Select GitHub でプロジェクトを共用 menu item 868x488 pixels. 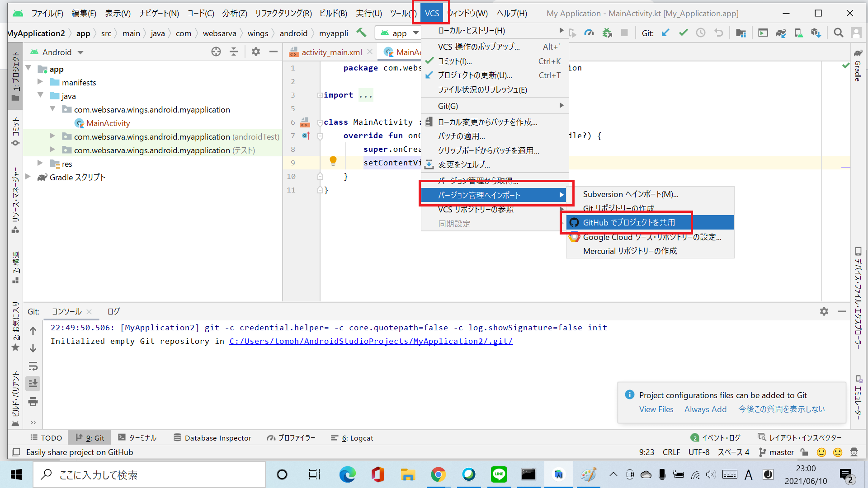click(628, 222)
